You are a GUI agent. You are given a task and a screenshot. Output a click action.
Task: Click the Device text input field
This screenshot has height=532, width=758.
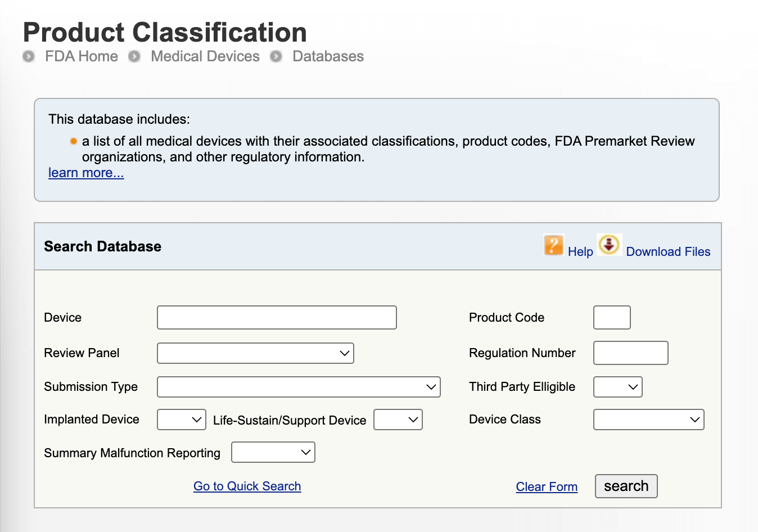tap(277, 318)
